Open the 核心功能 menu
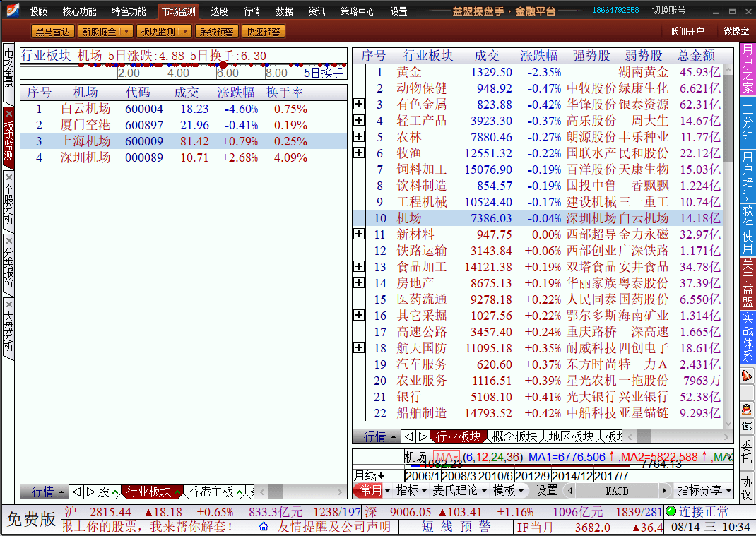Screen dimensions: 756x536 [x=80, y=11]
